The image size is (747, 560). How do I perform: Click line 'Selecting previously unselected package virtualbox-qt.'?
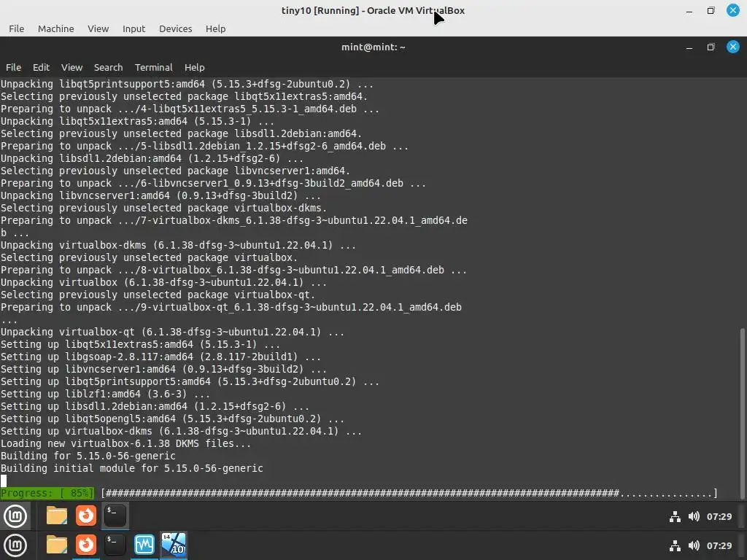click(158, 295)
